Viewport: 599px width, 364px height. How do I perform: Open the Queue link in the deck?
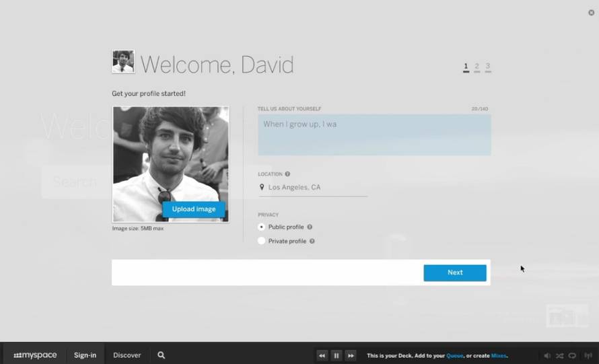(454, 356)
